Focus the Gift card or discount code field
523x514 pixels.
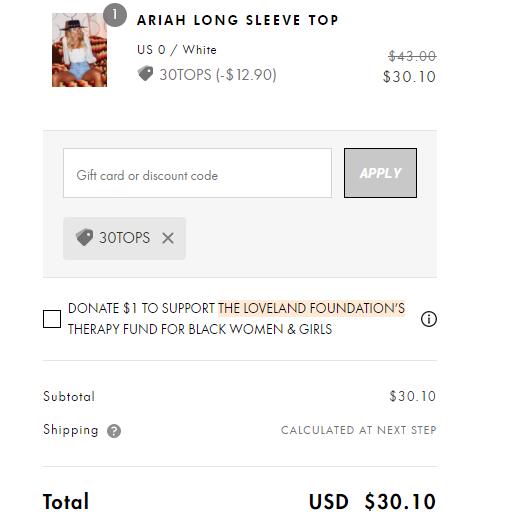tap(197, 173)
